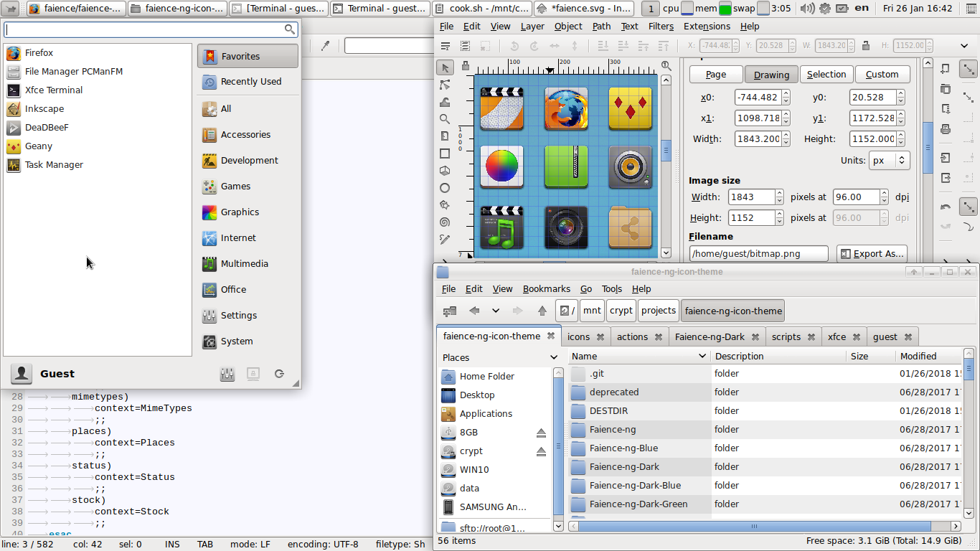Select the Pencil freehand tool in Inkscape
980x551 pixels.
(445, 240)
